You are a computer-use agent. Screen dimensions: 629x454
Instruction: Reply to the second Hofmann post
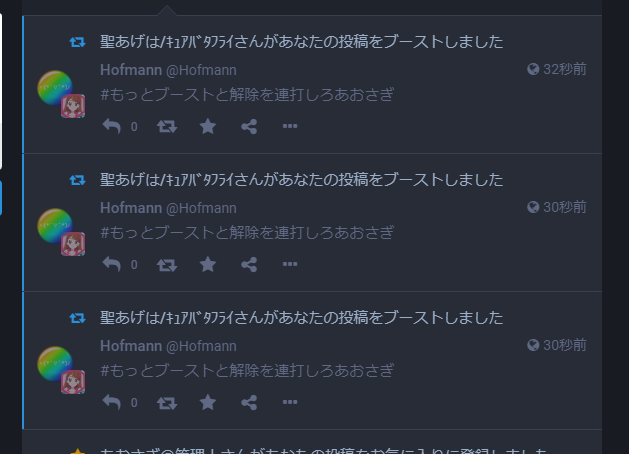(112, 264)
